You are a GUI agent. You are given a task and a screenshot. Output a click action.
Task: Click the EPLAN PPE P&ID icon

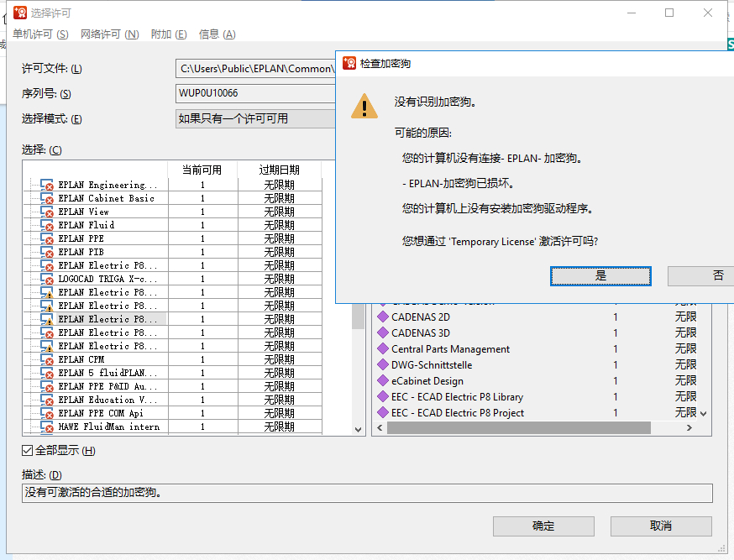[x=47, y=386]
